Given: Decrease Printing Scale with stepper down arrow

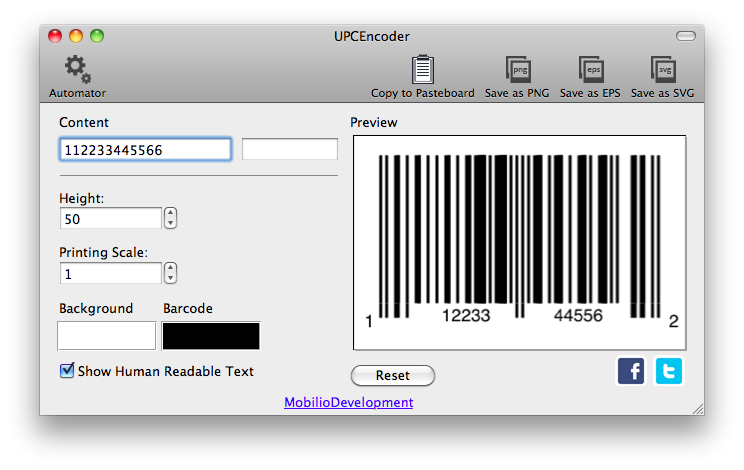Looking at the screenshot, I should (x=170, y=279).
